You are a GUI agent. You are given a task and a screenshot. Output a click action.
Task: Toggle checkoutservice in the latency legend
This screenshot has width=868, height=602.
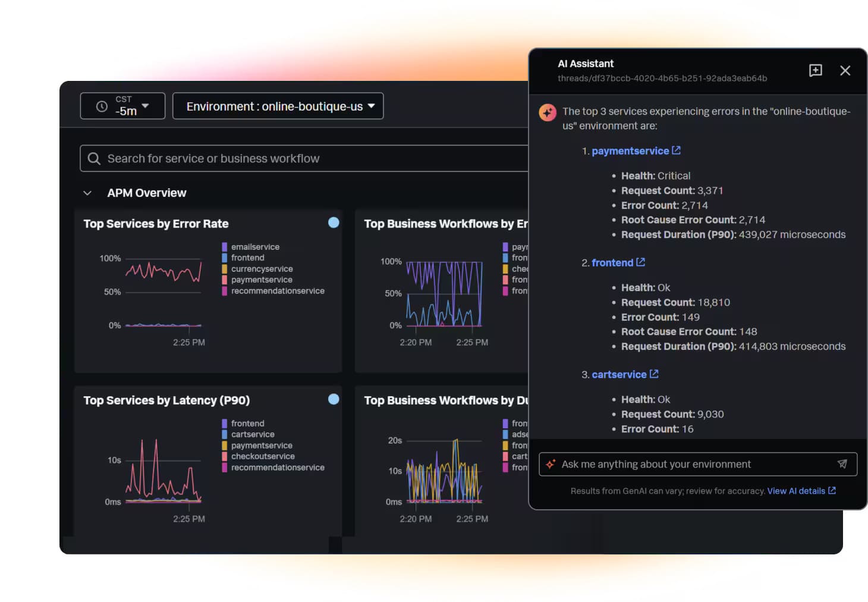[262, 456]
